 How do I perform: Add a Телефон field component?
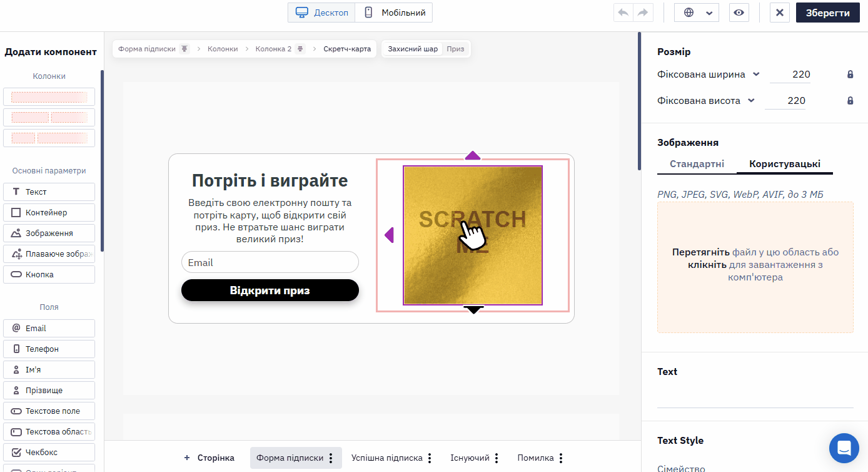click(49, 349)
